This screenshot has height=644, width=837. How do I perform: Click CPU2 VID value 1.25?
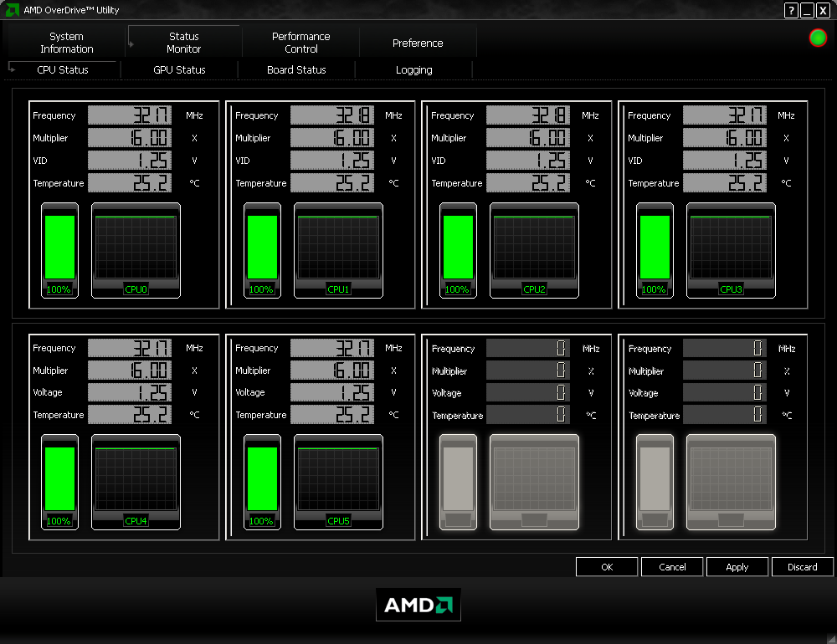[x=528, y=160]
